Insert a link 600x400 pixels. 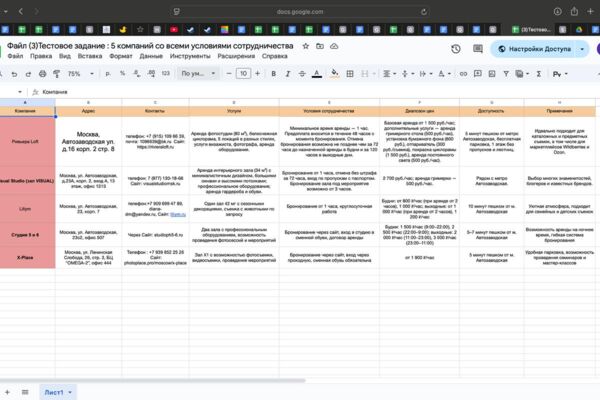(x=463, y=74)
